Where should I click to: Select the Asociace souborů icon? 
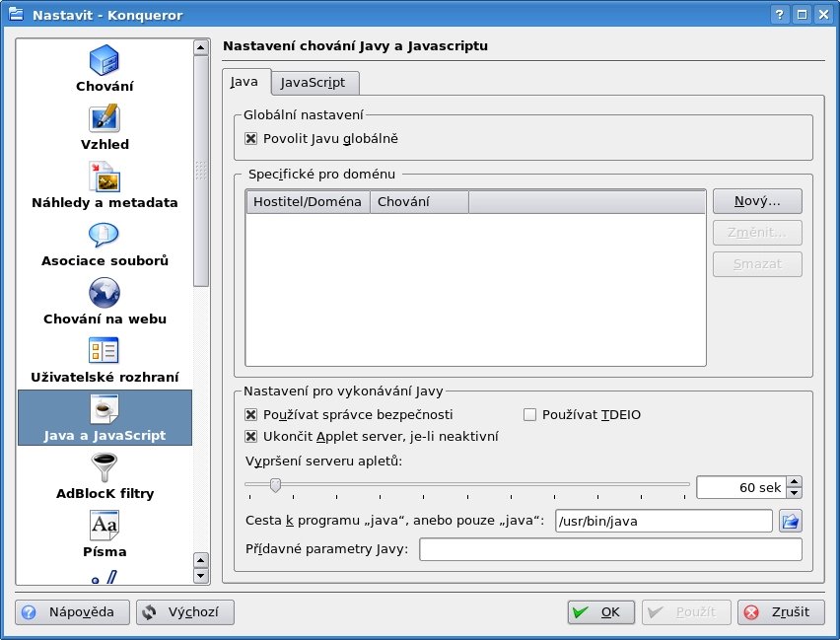pyautogui.click(x=104, y=235)
